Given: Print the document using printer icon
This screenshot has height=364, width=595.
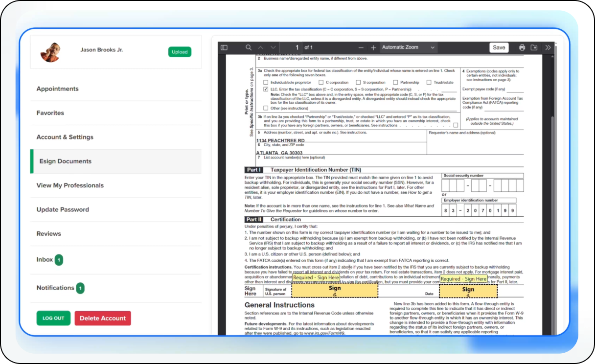Looking at the screenshot, I should [522, 47].
